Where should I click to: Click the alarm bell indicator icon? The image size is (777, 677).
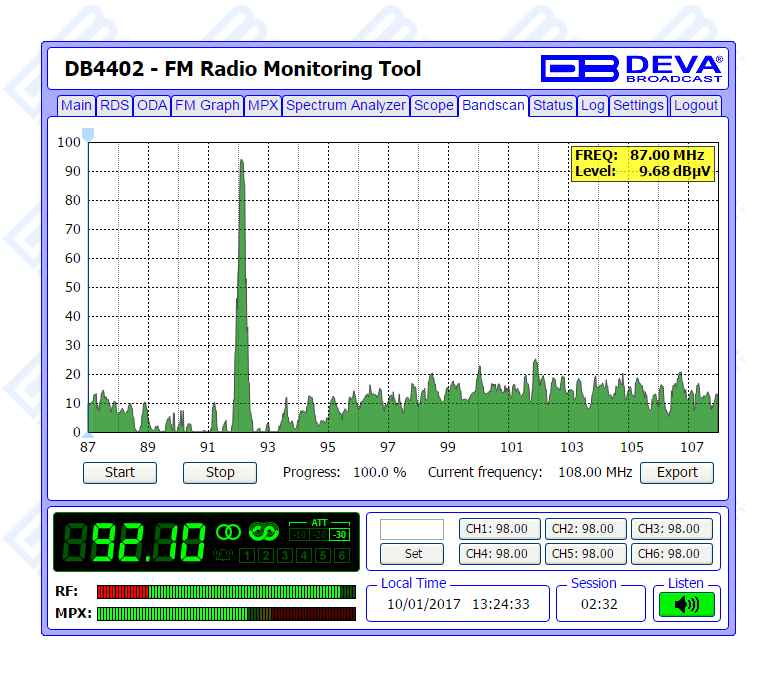point(223,555)
